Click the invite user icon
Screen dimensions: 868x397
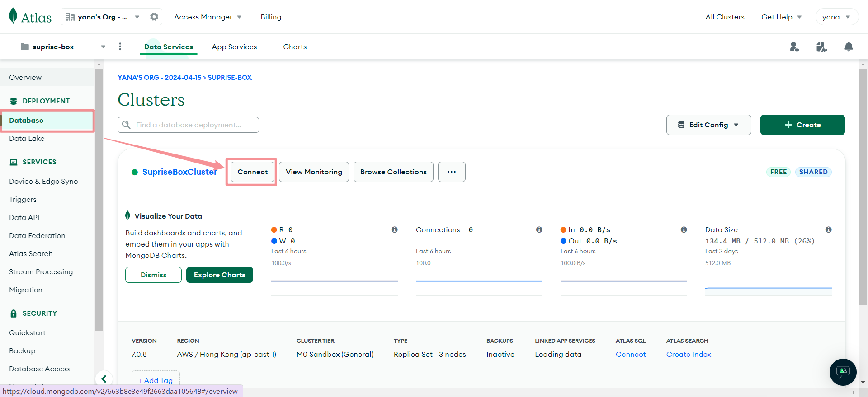(794, 47)
